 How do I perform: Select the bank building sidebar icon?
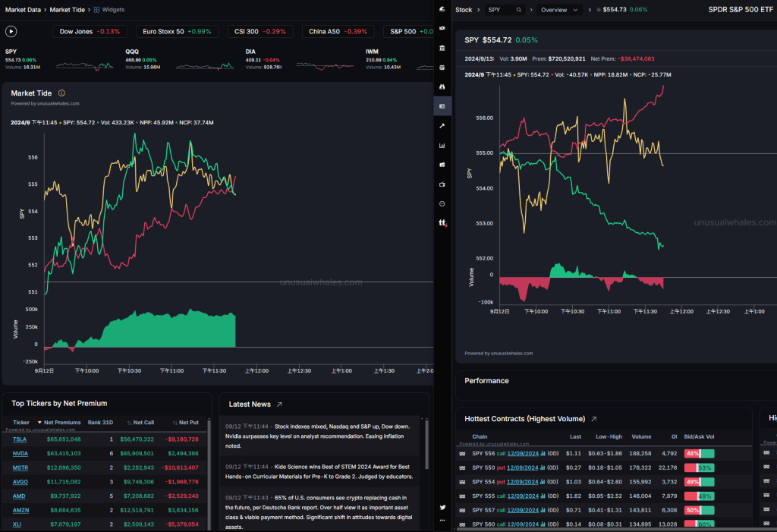(x=442, y=48)
